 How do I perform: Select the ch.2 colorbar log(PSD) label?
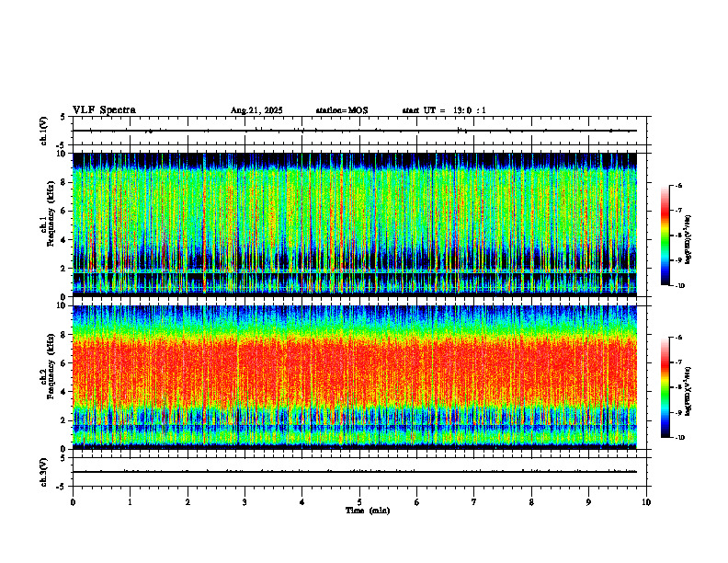[x=688, y=390]
